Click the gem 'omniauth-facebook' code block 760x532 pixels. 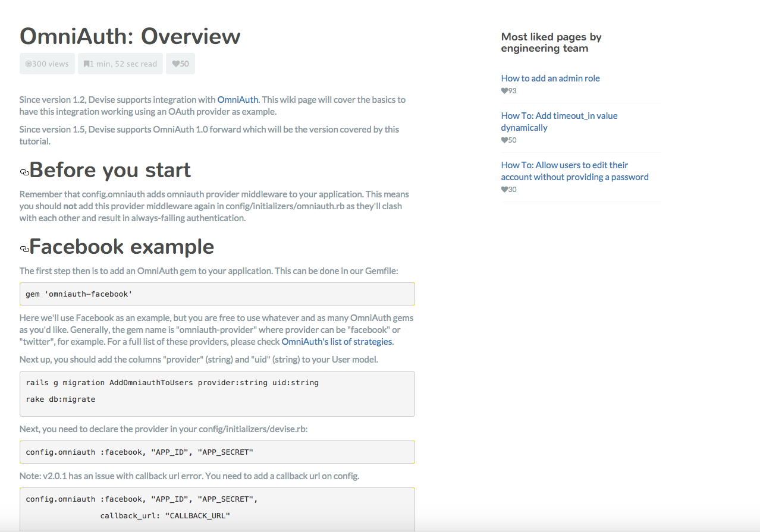tap(217, 294)
